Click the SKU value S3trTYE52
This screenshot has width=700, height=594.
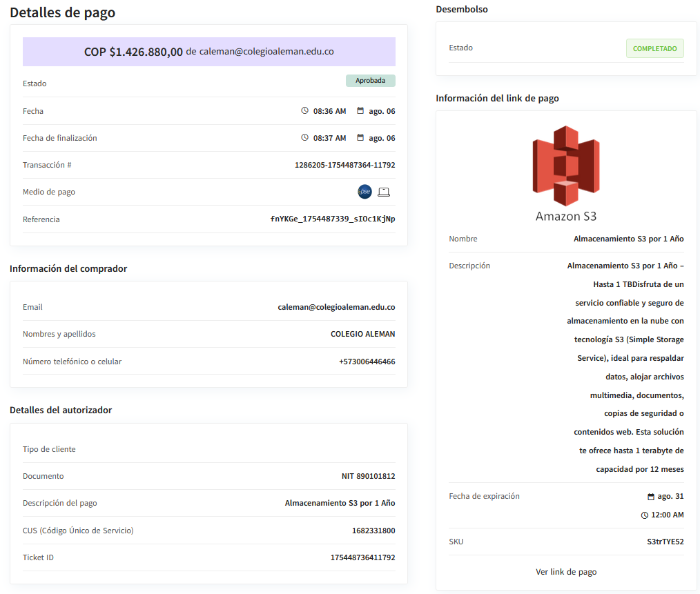(x=660, y=542)
